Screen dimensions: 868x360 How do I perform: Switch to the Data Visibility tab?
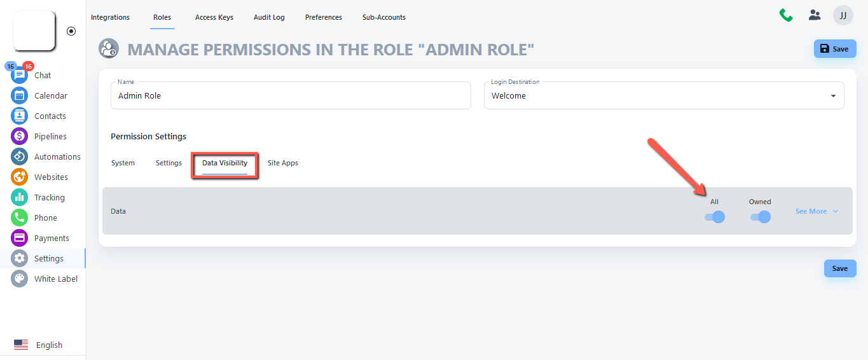tap(224, 163)
